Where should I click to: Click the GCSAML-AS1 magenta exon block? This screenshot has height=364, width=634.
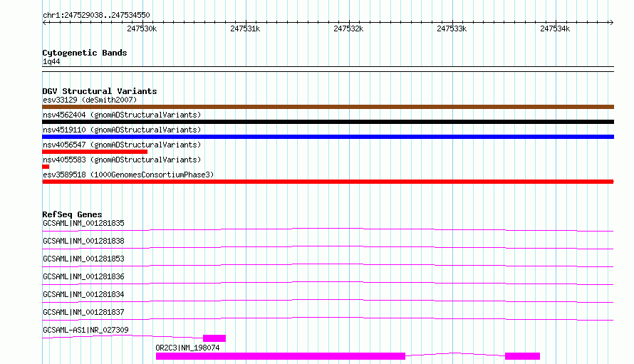click(x=214, y=338)
